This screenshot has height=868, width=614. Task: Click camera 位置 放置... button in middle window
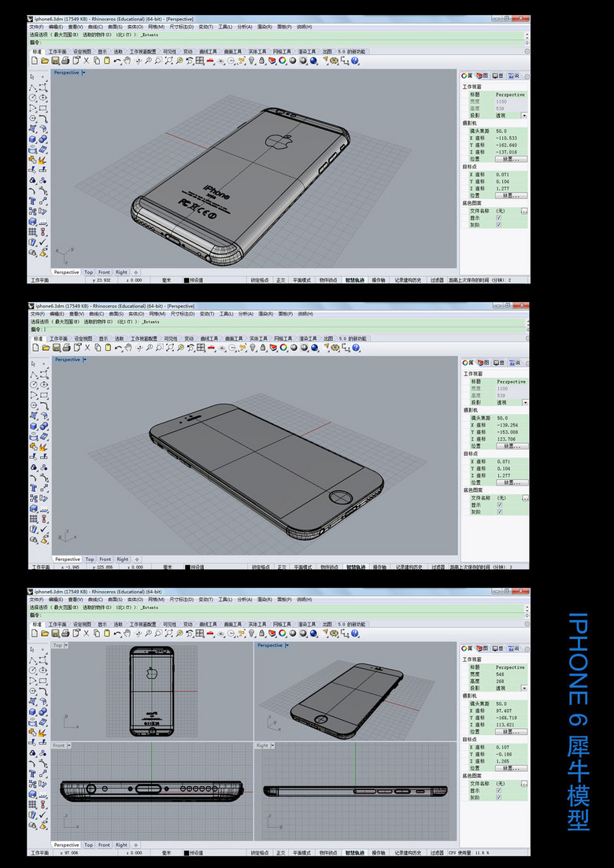coord(512,446)
